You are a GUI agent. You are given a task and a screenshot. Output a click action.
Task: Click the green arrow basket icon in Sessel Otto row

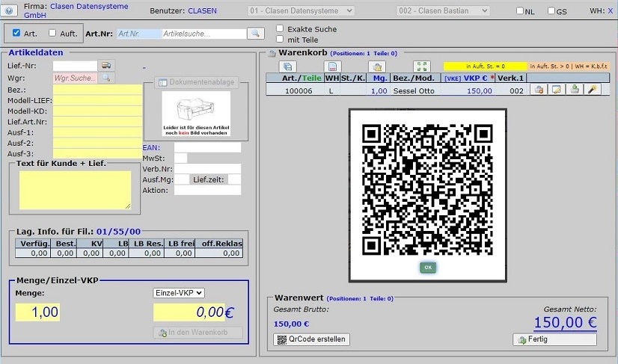pyautogui.click(x=575, y=90)
